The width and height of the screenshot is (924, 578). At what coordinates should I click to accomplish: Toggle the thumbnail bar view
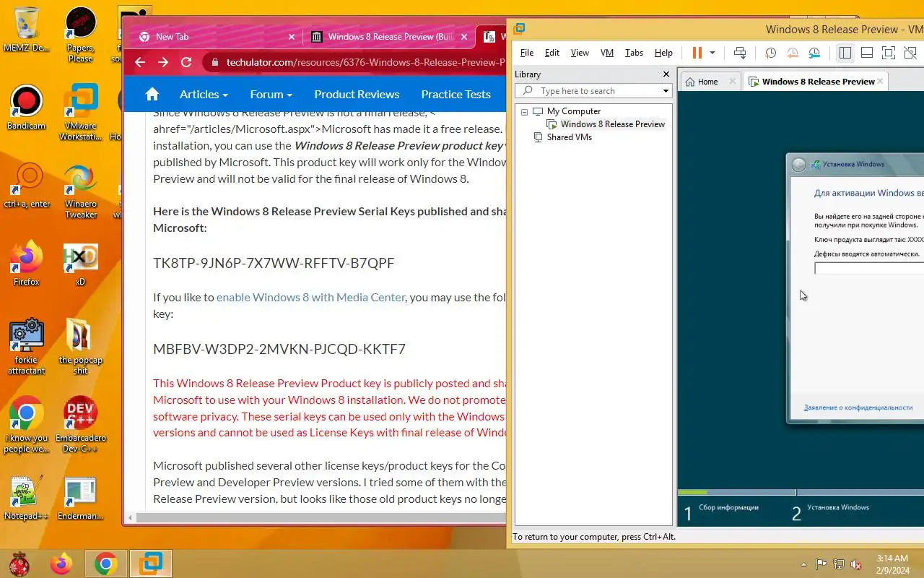(x=867, y=53)
